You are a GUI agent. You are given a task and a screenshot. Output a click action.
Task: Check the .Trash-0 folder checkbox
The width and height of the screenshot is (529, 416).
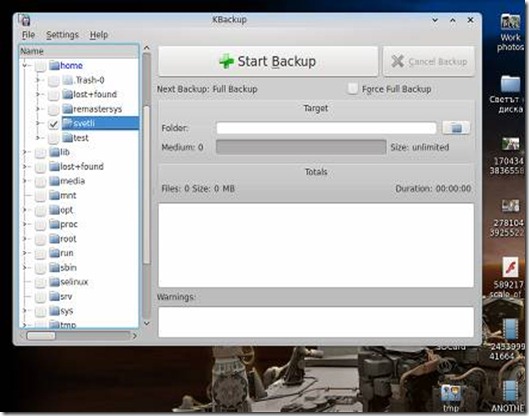pyautogui.click(x=53, y=81)
